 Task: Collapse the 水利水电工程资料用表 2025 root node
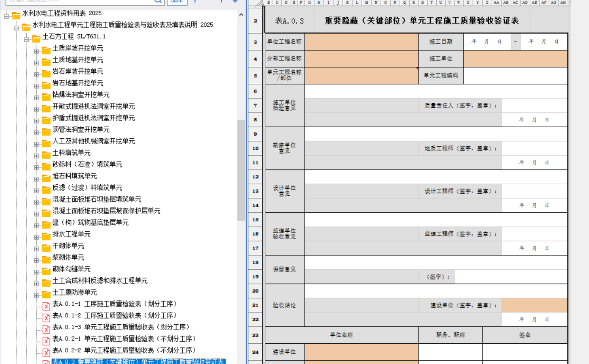click(x=6, y=16)
